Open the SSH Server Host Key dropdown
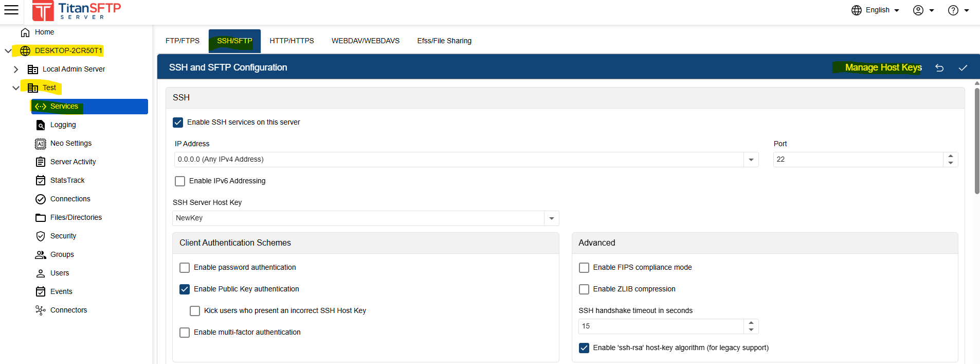The height and width of the screenshot is (364, 980). pyautogui.click(x=551, y=218)
